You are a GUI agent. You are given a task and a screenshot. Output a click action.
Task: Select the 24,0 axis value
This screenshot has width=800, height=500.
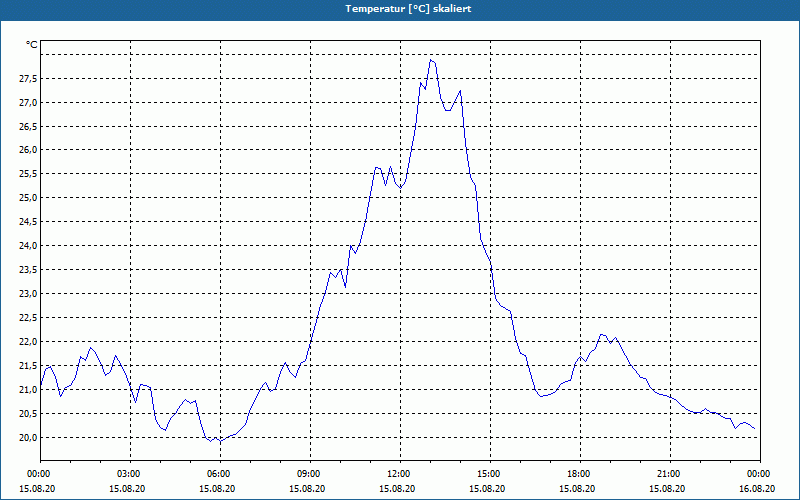[x=29, y=246]
